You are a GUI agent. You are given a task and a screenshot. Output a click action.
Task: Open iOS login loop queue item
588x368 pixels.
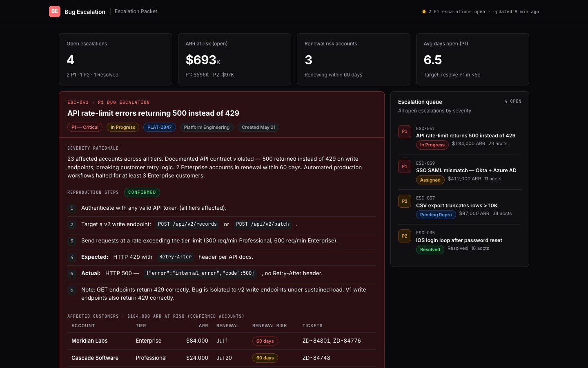point(460,242)
